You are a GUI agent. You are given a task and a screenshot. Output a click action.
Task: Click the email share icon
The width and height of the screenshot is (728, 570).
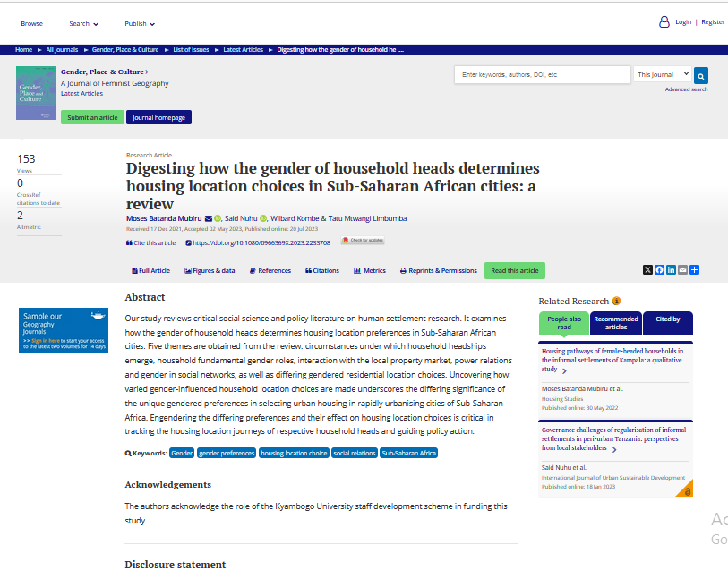click(682, 270)
